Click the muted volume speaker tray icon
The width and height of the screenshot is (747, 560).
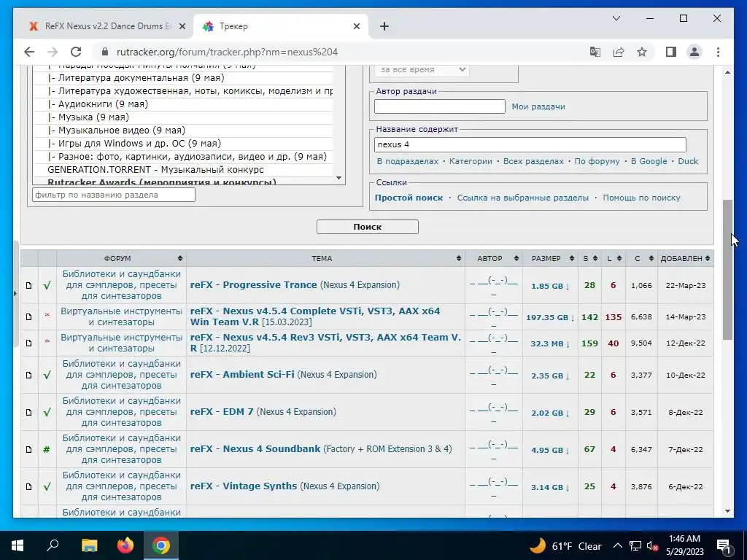[652, 546]
